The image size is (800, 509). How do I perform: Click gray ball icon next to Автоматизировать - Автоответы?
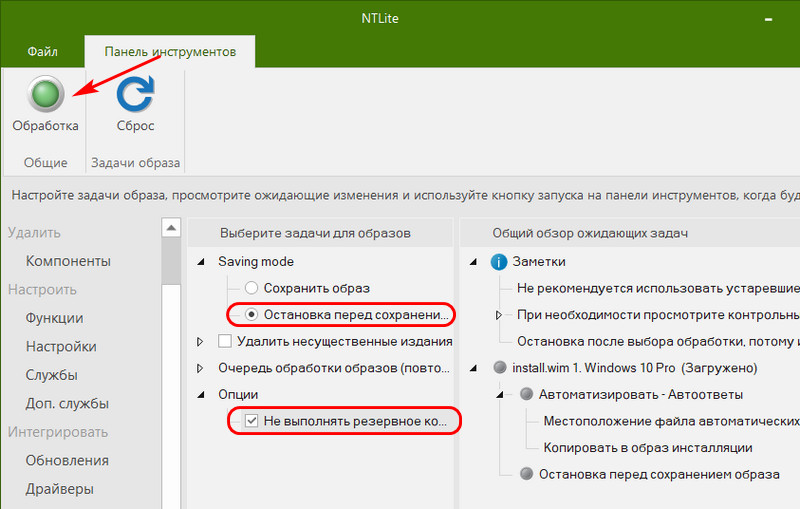pyautogui.click(x=526, y=394)
